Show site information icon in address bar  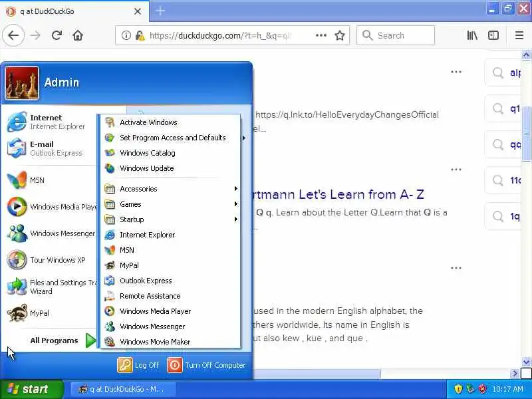click(x=126, y=35)
